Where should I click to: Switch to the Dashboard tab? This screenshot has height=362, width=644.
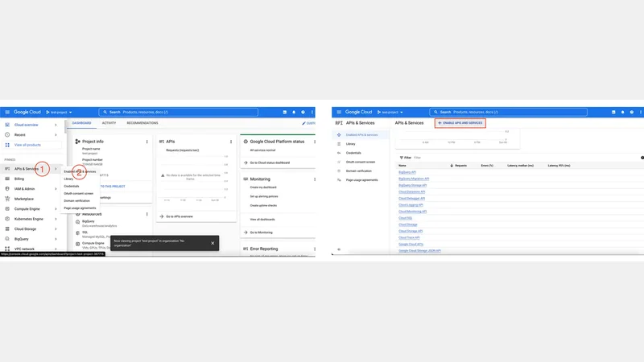click(82, 123)
